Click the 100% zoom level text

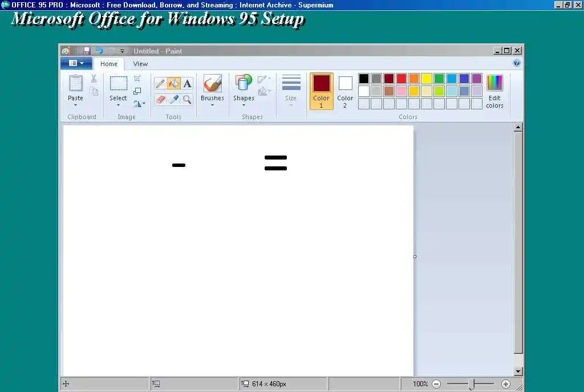[420, 384]
